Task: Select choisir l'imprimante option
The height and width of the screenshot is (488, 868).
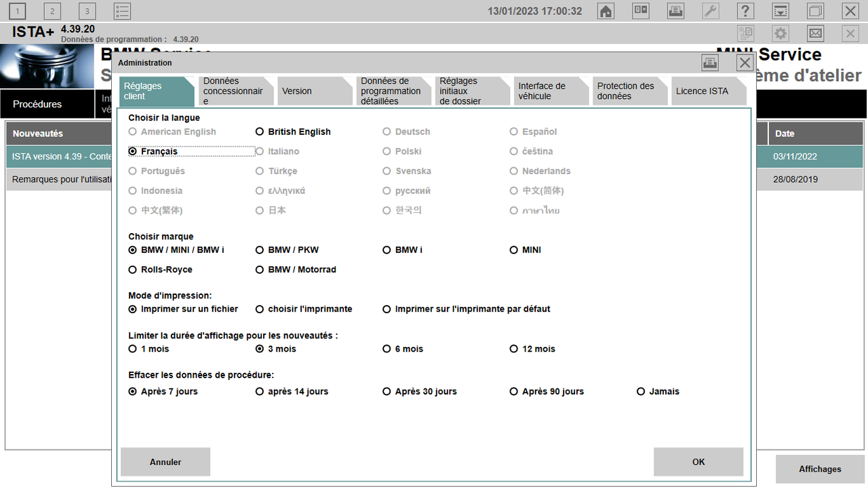Action: pyautogui.click(x=304, y=308)
